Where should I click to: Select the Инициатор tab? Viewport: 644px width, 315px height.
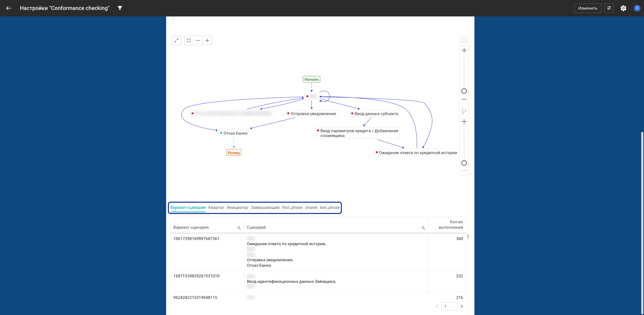click(237, 207)
